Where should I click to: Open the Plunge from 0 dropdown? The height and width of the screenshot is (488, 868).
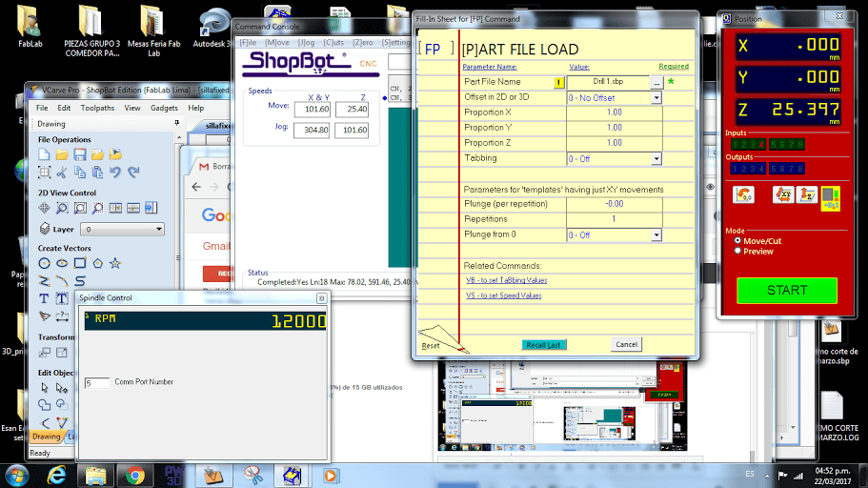[x=656, y=234]
